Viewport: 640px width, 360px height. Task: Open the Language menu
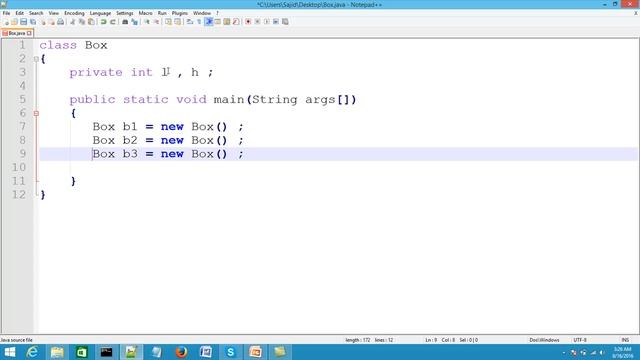coord(100,13)
